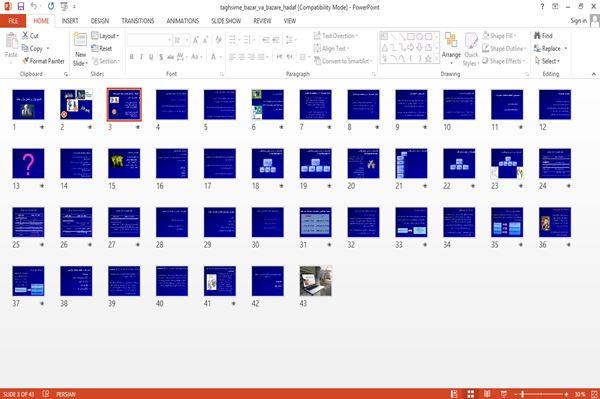Click the Slide Sorter view icon
Image resolution: width=600 pixels, height=399 pixels.
(x=470, y=394)
